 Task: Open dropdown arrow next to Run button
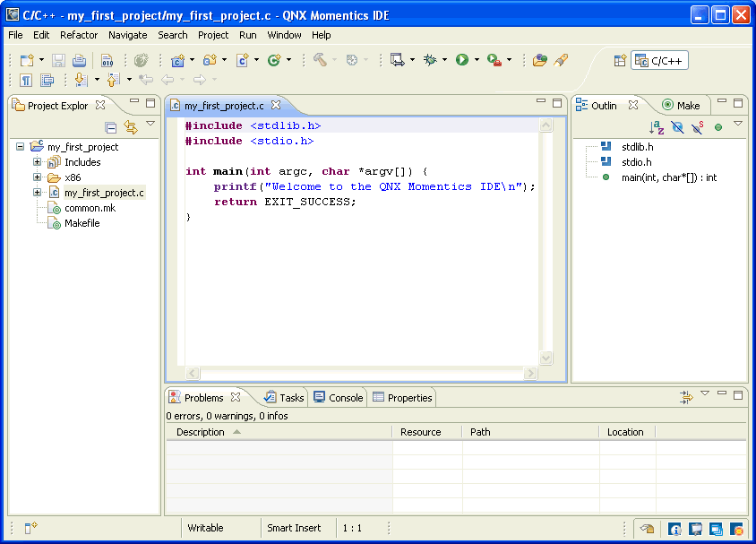[x=477, y=60]
